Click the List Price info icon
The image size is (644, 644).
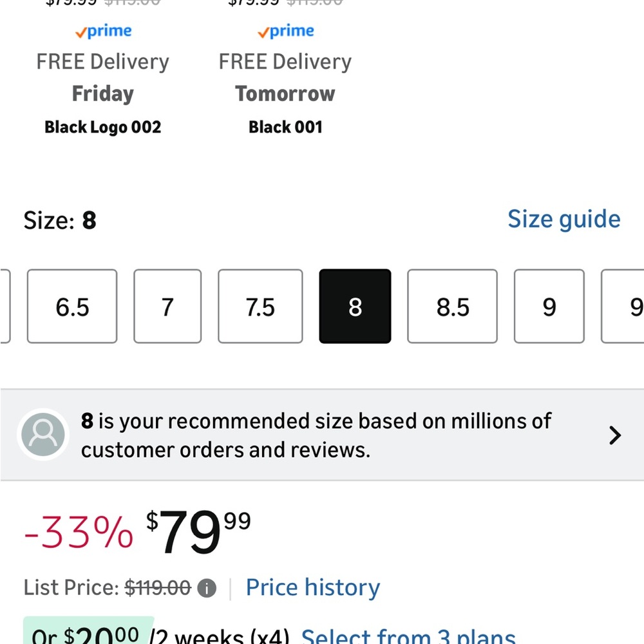[x=207, y=588]
